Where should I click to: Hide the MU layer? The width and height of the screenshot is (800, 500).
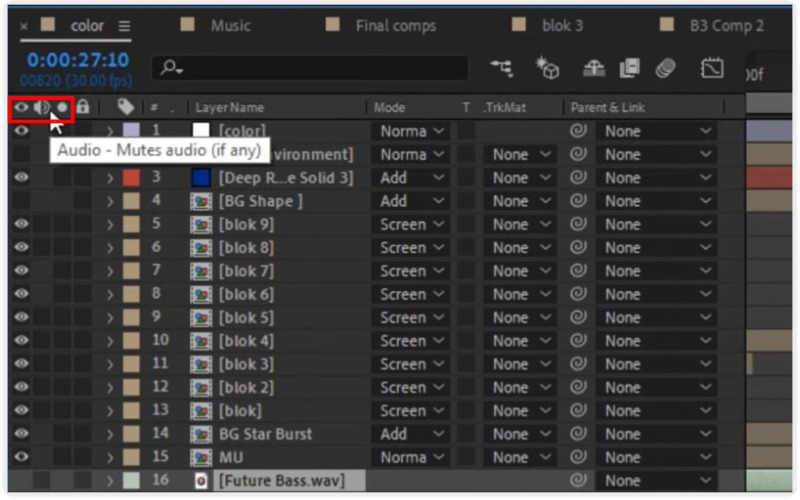point(21,457)
